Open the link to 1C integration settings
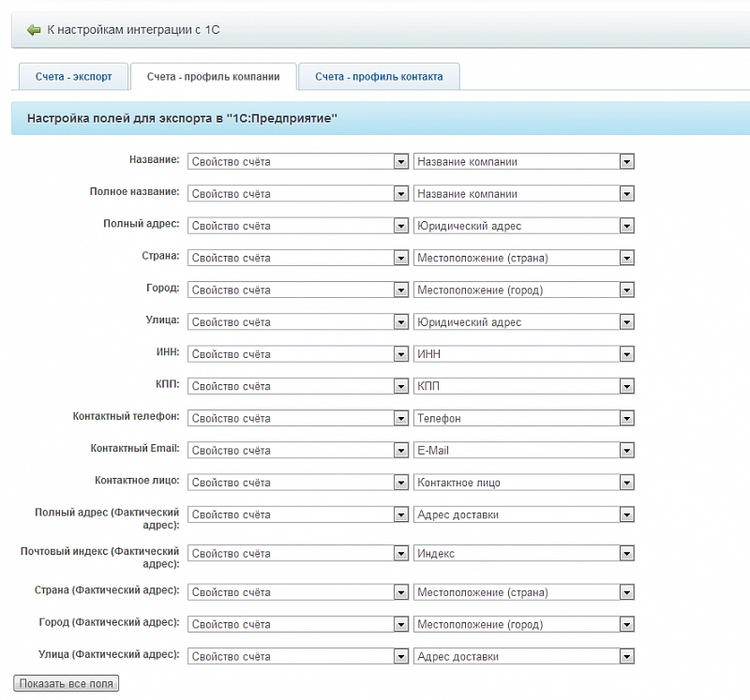The width and height of the screenshot is (750, 700). [133, 30]
